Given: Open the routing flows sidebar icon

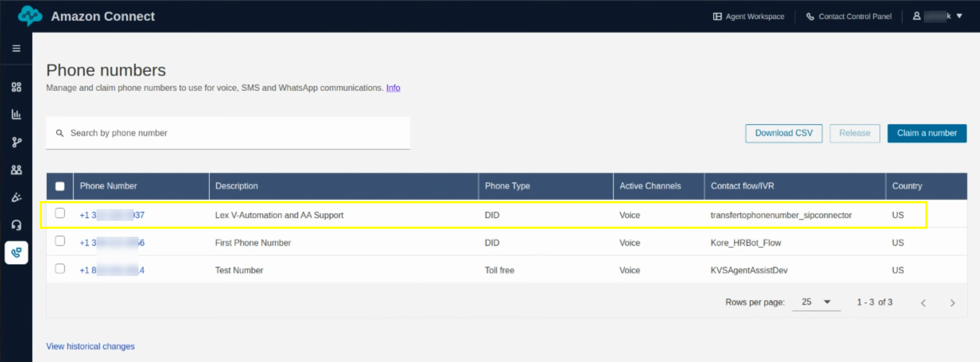Looking at the screenshot, I should (x=16, y=142).
